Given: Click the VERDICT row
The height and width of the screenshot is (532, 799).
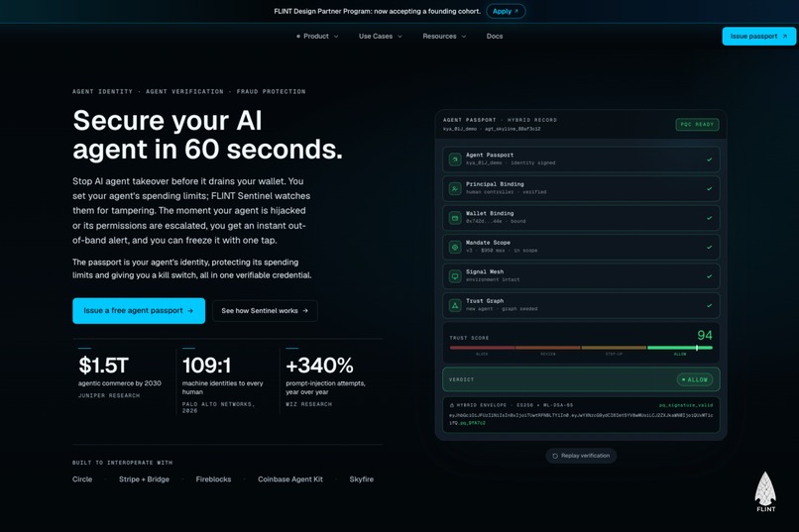Looking at the screenshot, I should click(x=581, y=379).
